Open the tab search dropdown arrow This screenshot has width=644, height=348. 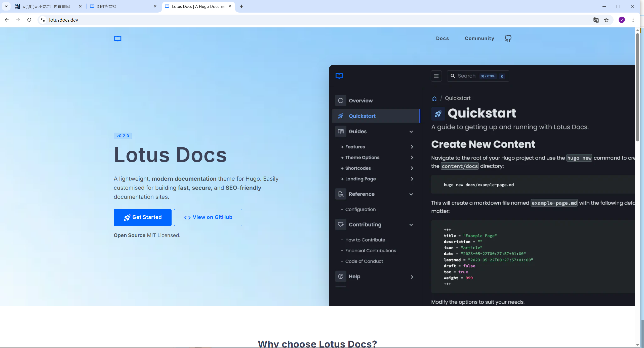point(6,6)
